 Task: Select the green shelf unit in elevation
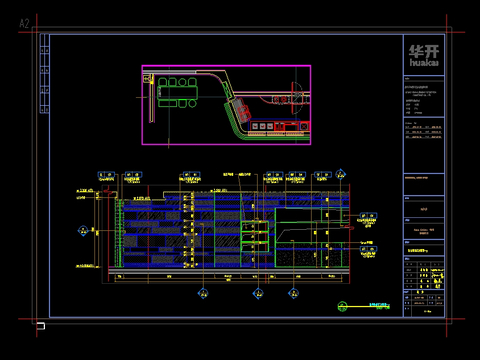(x=255, y=237)
